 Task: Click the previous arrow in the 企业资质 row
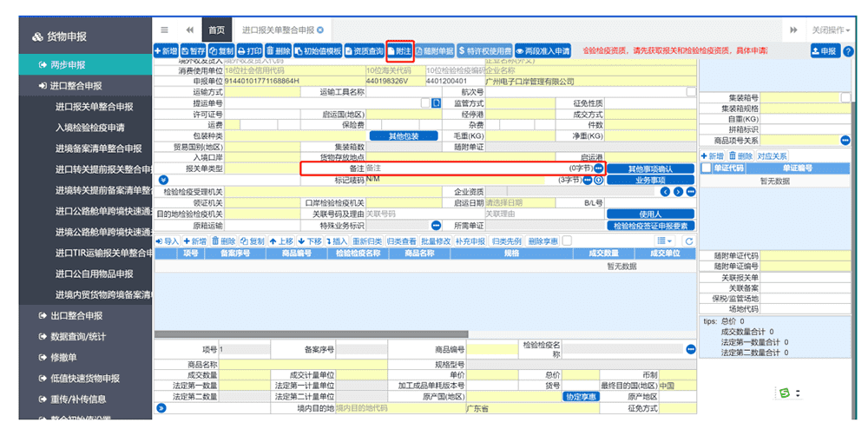point(664,192)
